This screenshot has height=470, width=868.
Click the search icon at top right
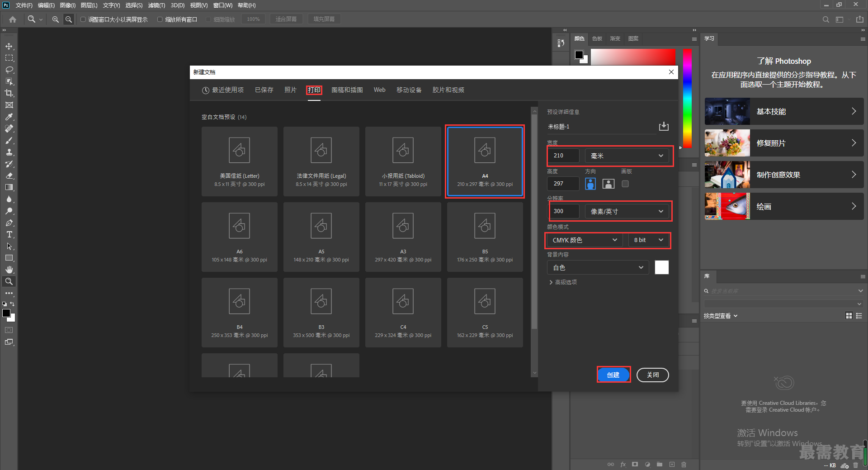pos(826,19)
